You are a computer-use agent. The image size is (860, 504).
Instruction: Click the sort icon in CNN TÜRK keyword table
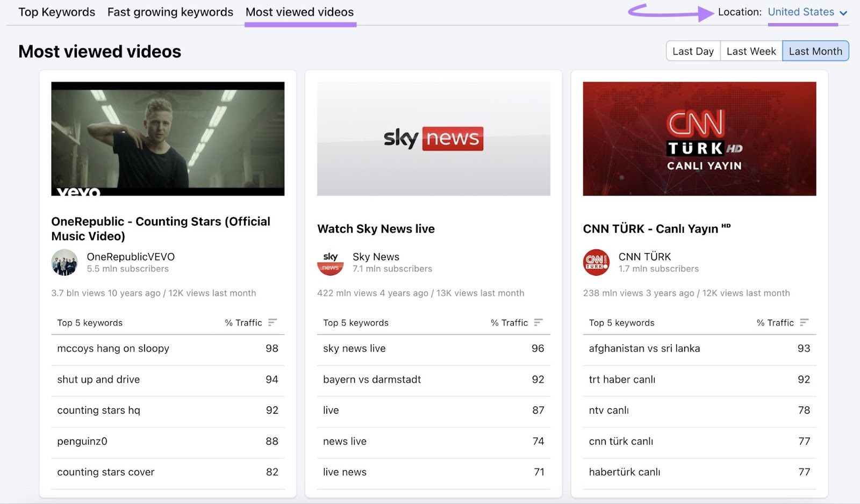(804, 322)
